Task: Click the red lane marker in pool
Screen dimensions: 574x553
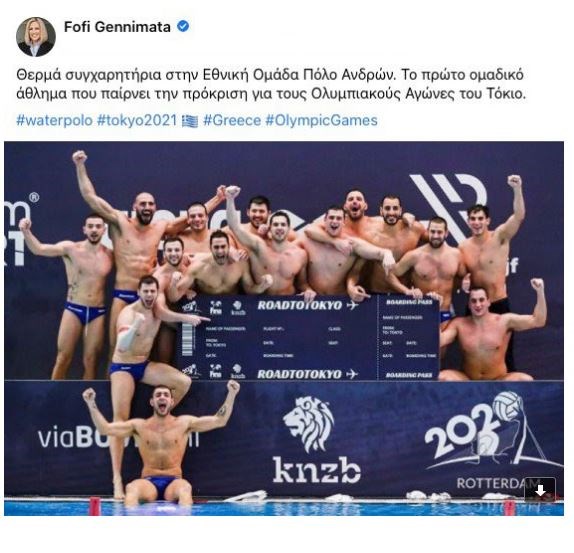Action: [94, 506]
